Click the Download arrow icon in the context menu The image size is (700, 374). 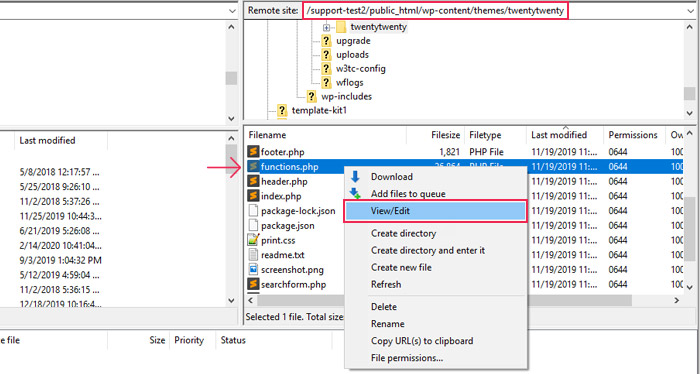click(x=355, y=177)
